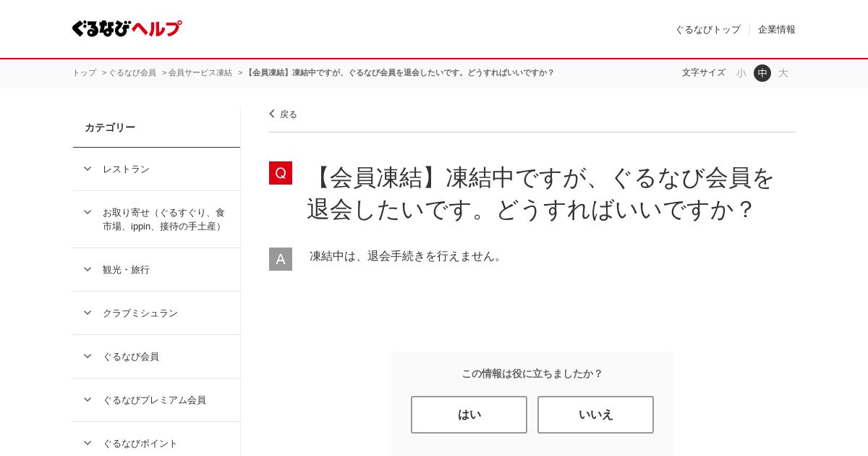Click the この情報は役に立ちましたか？ text
The image size is (868, 456).
click(x=532, y=373)
